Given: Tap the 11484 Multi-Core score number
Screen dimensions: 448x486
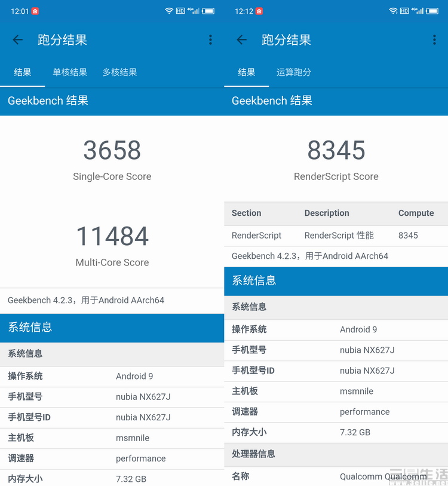Looking at the screenshot, I should pyautogui.click(x=112, y=236).
